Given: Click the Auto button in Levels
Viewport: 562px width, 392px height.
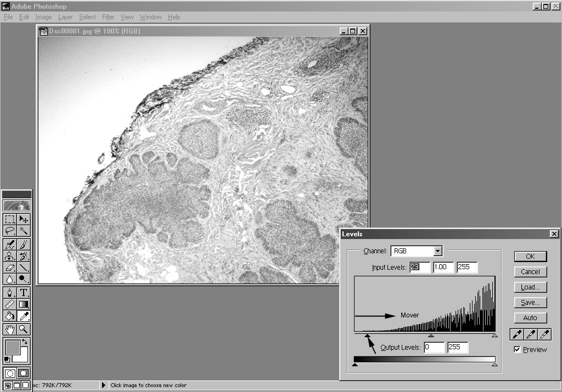Looking at the screenshot, I should click(x=530, y=318).
